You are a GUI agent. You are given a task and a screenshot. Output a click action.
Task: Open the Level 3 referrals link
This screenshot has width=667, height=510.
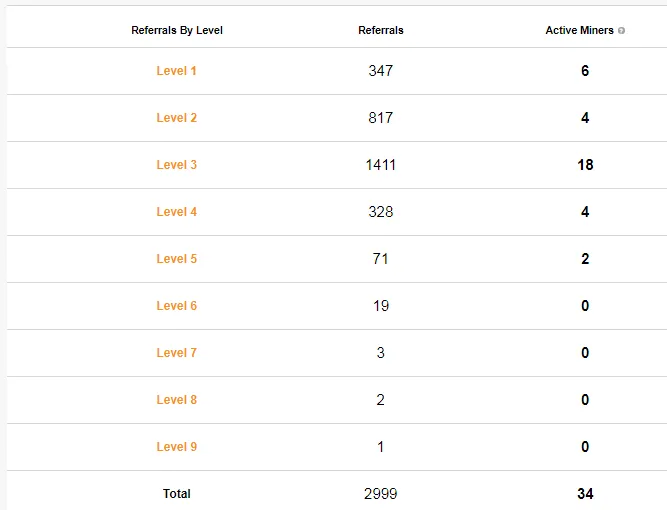(x=177, y=165)
